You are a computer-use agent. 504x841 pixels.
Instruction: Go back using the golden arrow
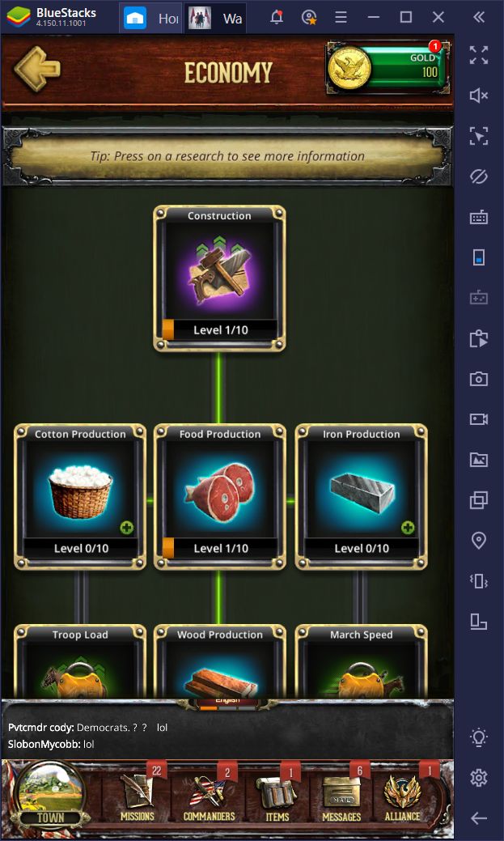(x=37, y=70)
